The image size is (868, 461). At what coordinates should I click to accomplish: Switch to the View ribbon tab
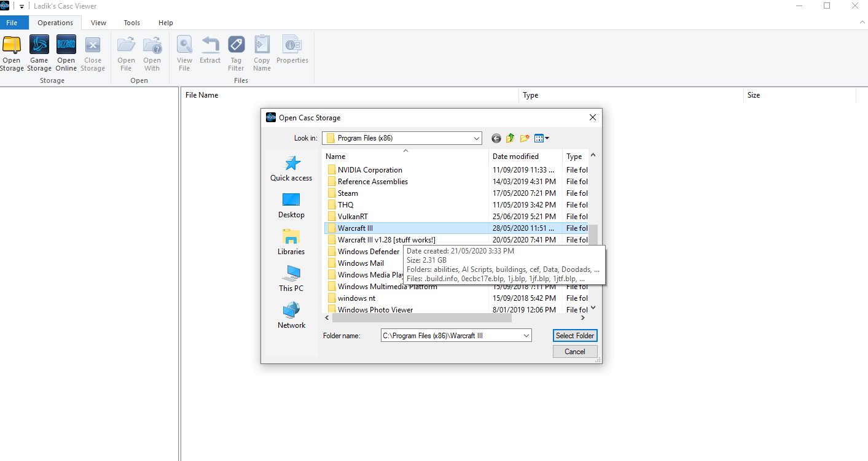(x=98, y=23)
